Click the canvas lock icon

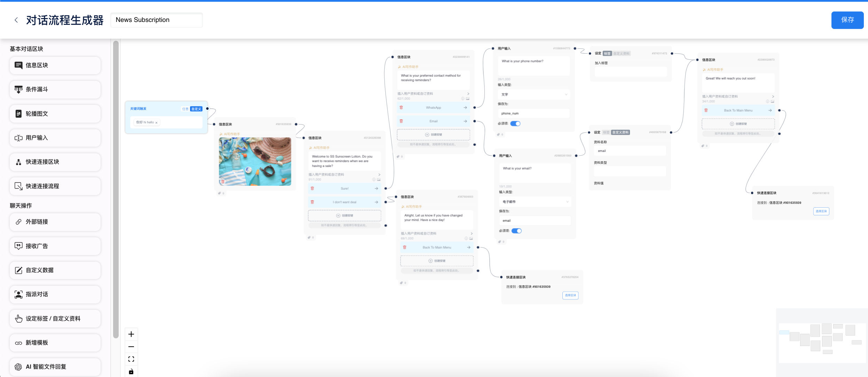click(131, 371)
